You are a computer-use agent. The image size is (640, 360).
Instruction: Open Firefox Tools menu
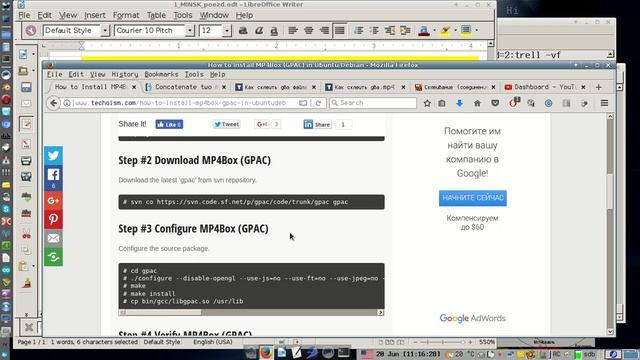(x=194, y=74)
